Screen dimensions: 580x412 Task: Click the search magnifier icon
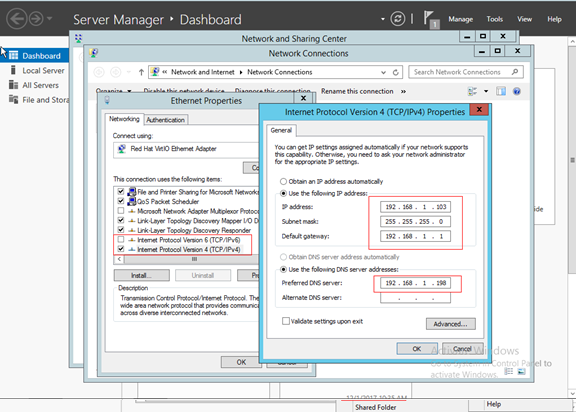(x=515, y=72)
